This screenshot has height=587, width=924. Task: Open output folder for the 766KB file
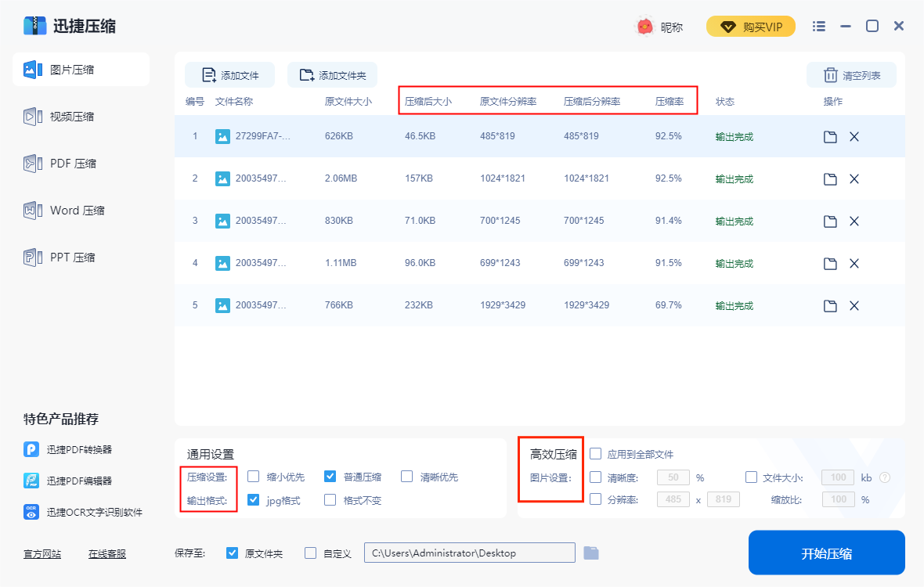[830, 306]
